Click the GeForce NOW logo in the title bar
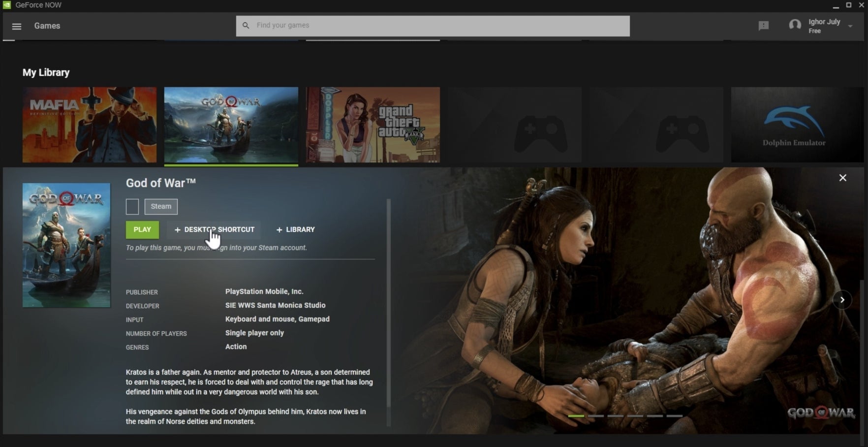Viewport: 868px width, 447px height. click(x=6, y=5)
